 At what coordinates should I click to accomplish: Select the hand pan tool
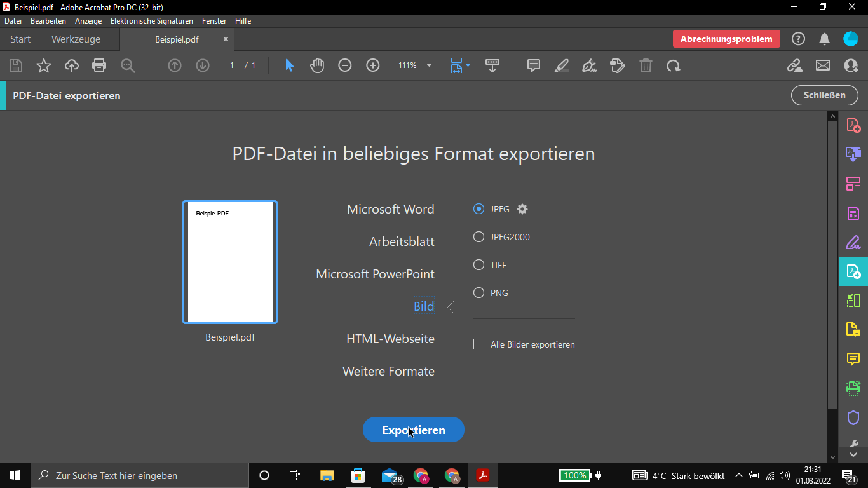(317, 65)
